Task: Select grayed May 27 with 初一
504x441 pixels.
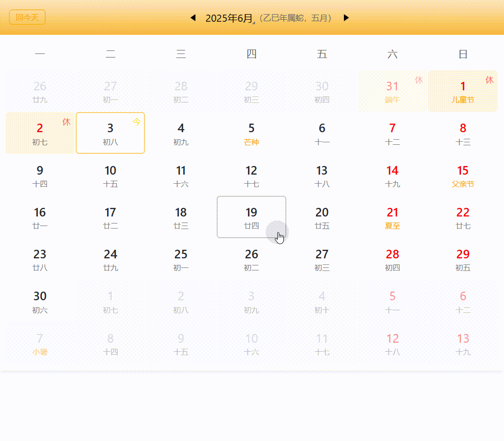Action: [x=110, y=91]
